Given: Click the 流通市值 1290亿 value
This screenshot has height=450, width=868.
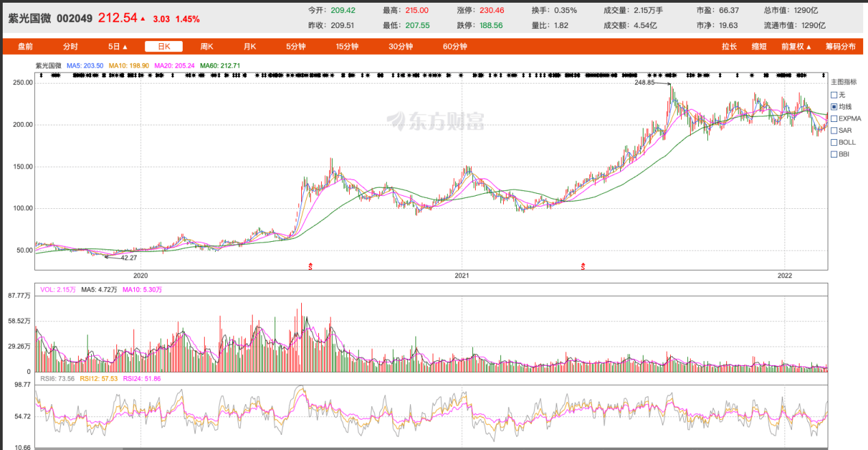Looking at the screenshot, I should [813, 25].
